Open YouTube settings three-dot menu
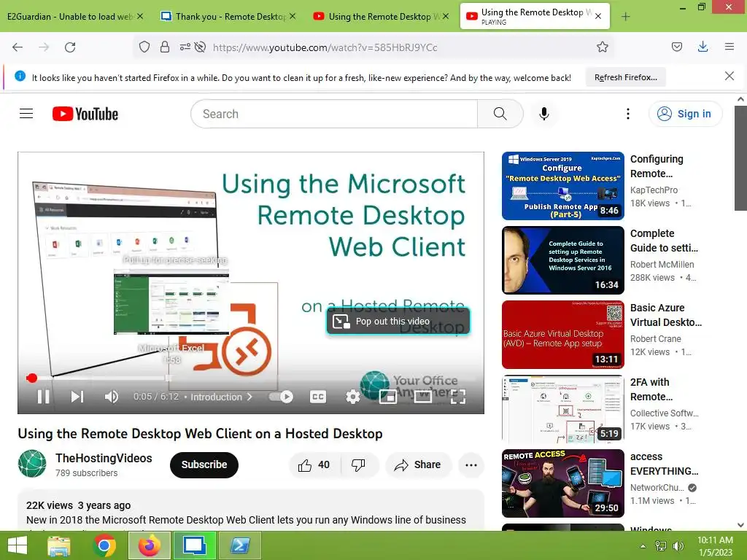Image resolution: width=747 pixels, height=560 pixels. (628, 113)
